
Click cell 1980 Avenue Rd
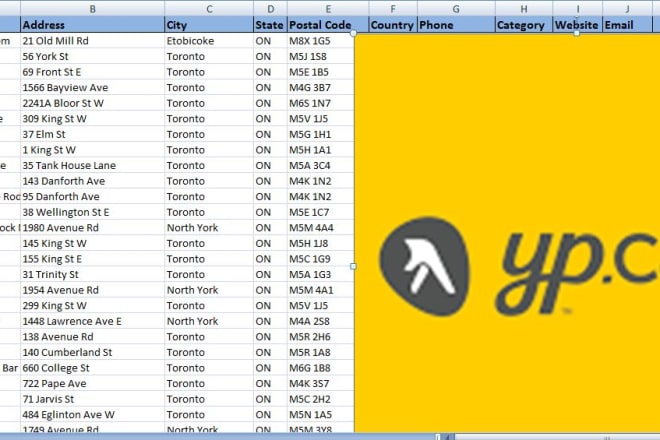pyautogui.click(x=92, y=228)
